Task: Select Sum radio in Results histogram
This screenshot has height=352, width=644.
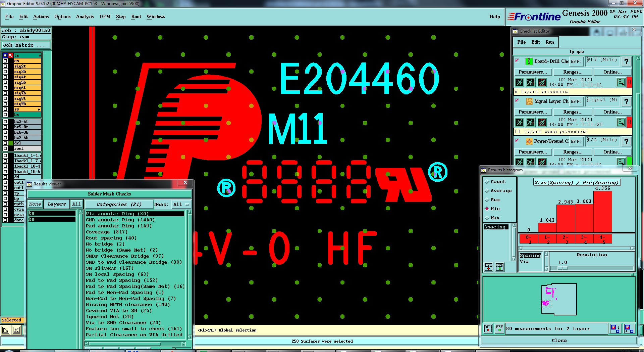Action: (x=487, y=200)
